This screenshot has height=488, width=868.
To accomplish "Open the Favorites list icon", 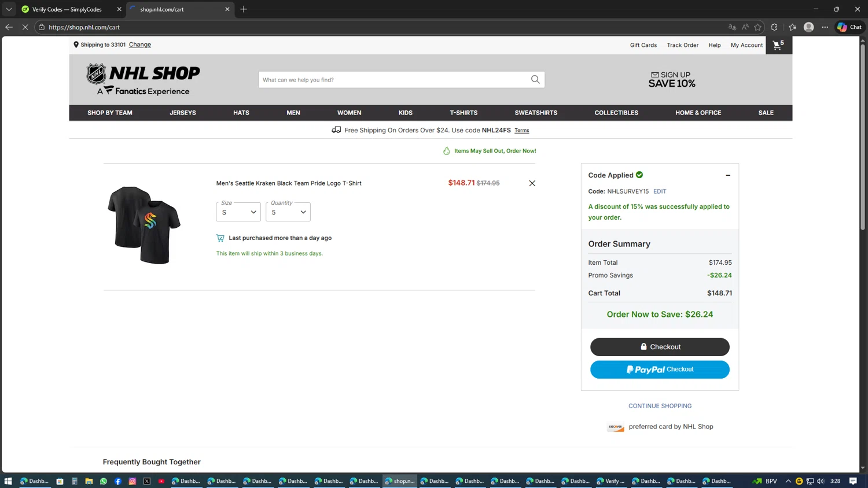I will click(792, 27).
